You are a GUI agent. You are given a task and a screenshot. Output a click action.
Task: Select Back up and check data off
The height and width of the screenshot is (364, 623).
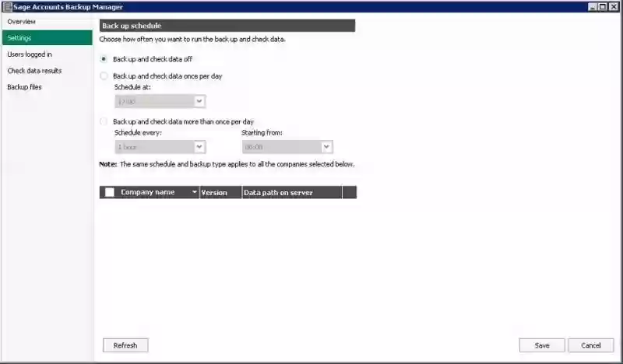pyautogui.click(x=104, y=59)
